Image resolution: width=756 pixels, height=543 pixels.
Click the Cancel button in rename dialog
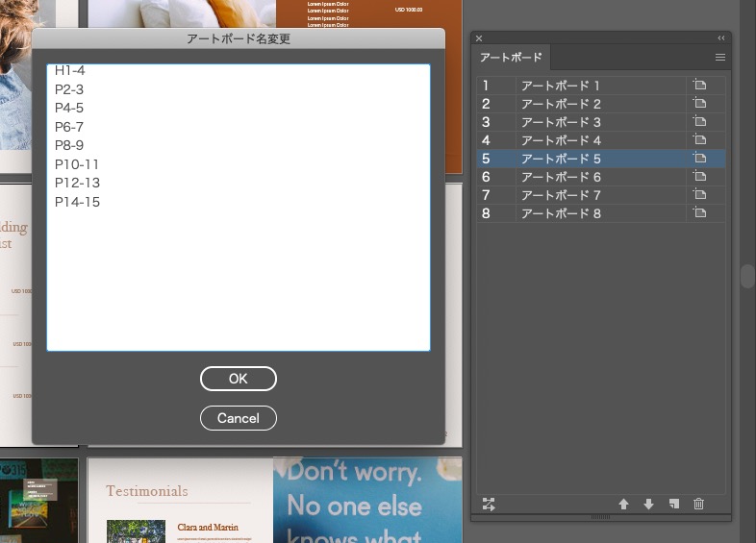pyautogui.click(x=239, y=418)
